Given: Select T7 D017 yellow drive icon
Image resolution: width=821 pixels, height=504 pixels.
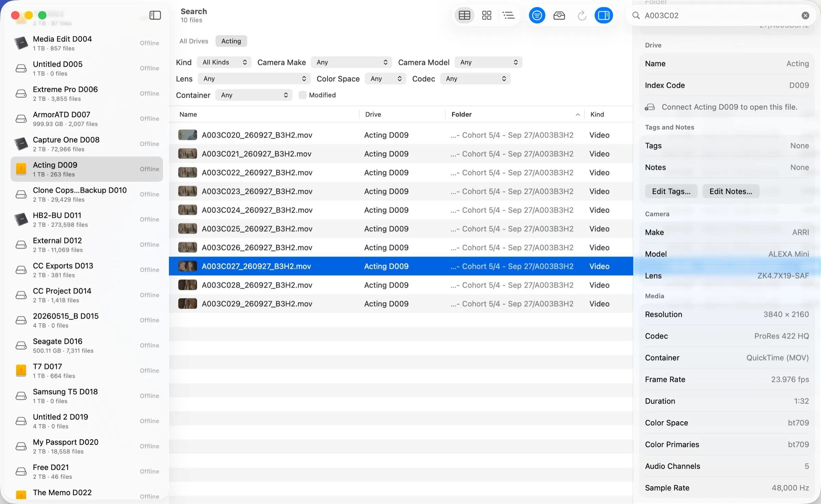Looking at the screenshot, I should coord(21,371).
